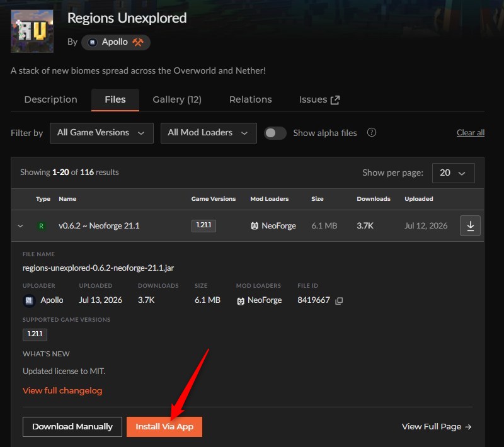Click the Mod Loaders column header
The image size is (504, 447).
click(x=270, y=199)
